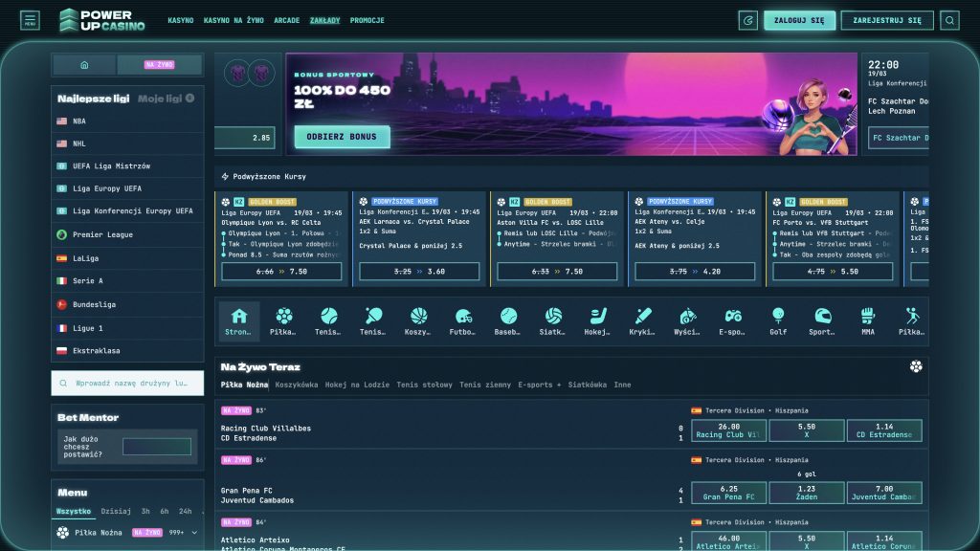
Task: Select the Piłka football sport icon
Action: 283,321
